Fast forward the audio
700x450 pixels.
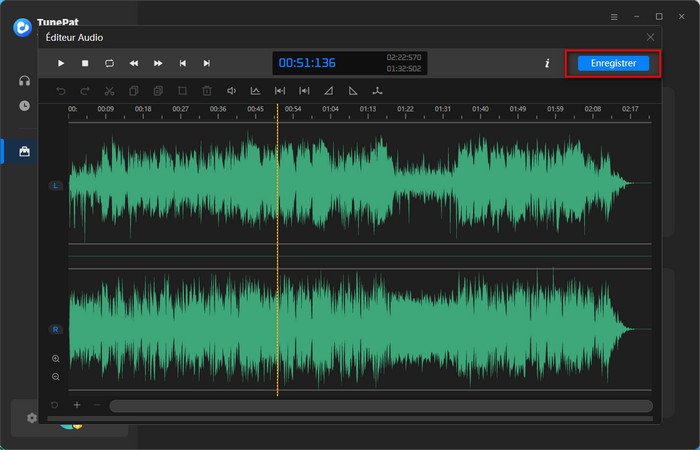coord(158,63)
